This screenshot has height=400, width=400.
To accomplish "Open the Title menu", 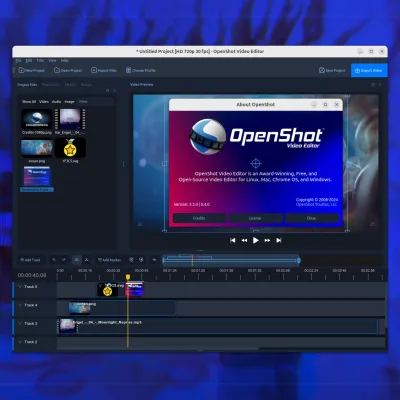I will click(40, 61).
